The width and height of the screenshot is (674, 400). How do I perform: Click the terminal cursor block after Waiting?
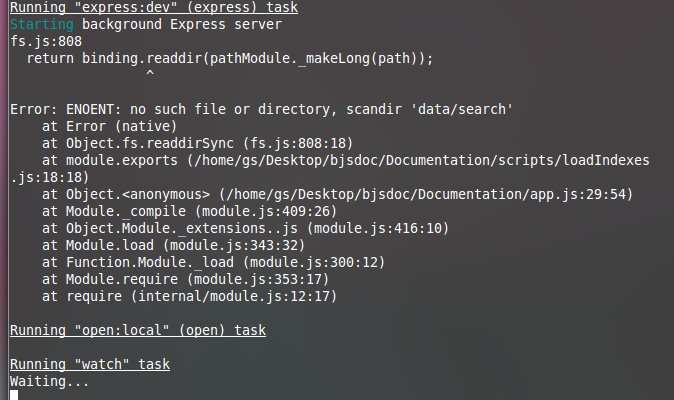pos(14,395)
